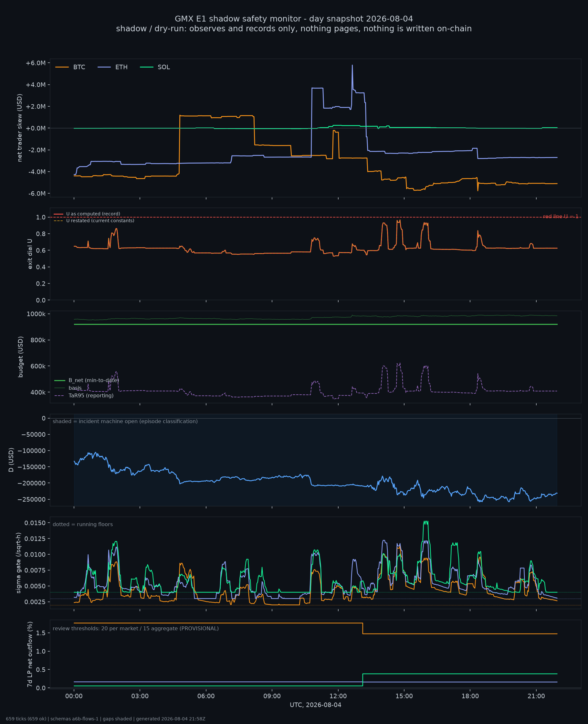Viewport: 588px width, 724px height.
Task: Click the 06:00 time tick label
Action: click(206, 696)
